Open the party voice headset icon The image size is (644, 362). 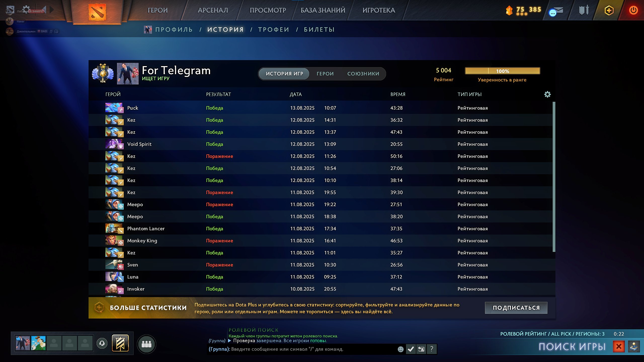point(102,343)
